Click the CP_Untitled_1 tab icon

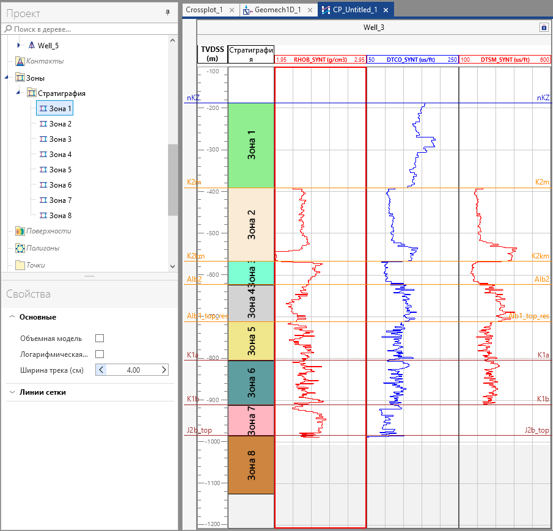click(x=326, y=10)
